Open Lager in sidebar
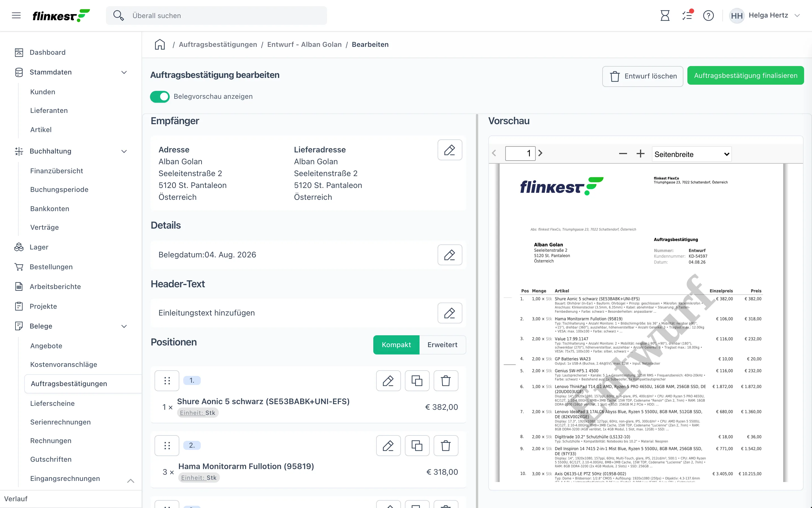Image resolution: width=812 pixels, height=508 pixels. (39, 247)
